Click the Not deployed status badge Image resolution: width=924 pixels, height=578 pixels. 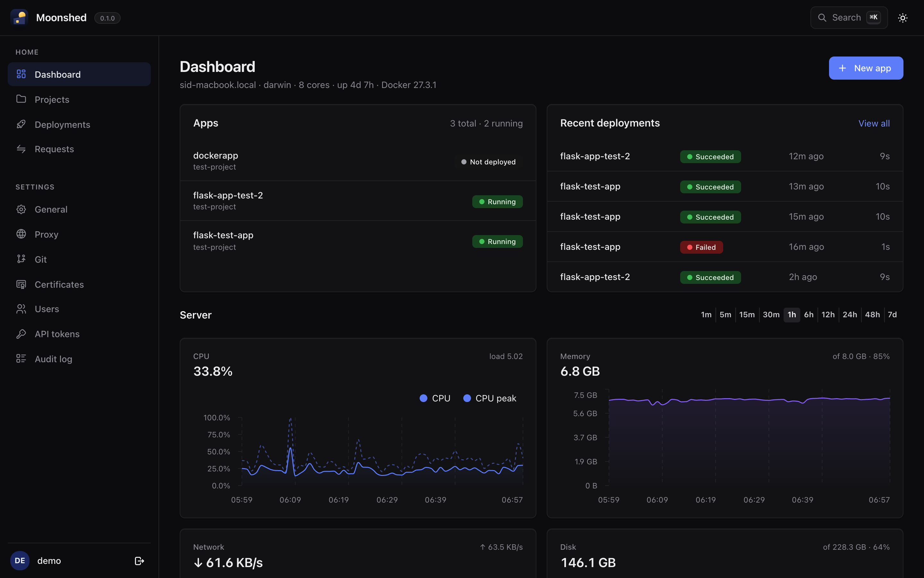tap(488, 162)
